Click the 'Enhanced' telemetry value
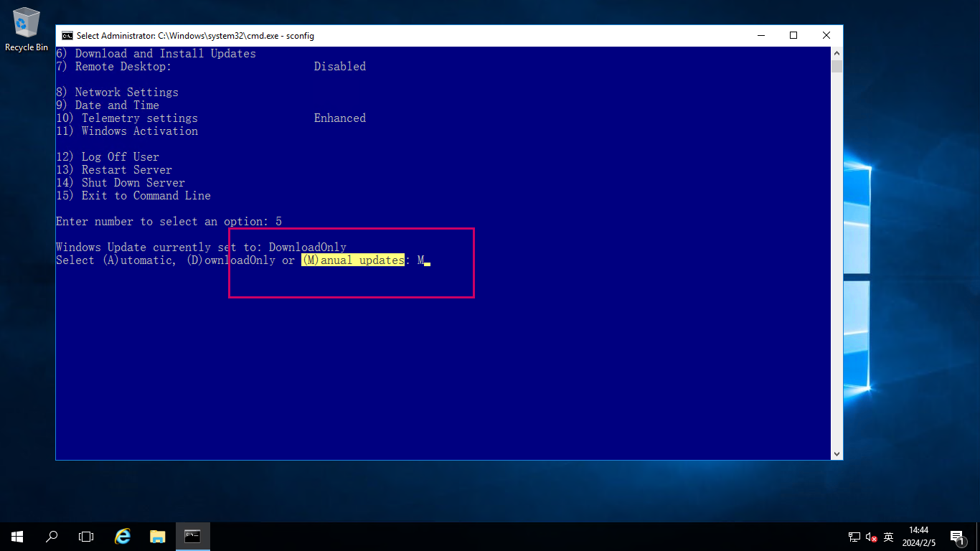This screenshot has height=551, width=980. point(340,118)
